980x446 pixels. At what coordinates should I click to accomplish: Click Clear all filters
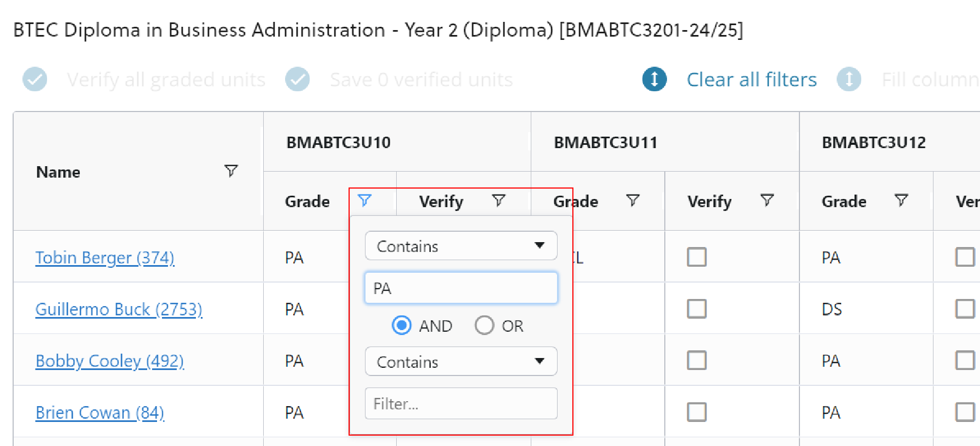[752, 79]
